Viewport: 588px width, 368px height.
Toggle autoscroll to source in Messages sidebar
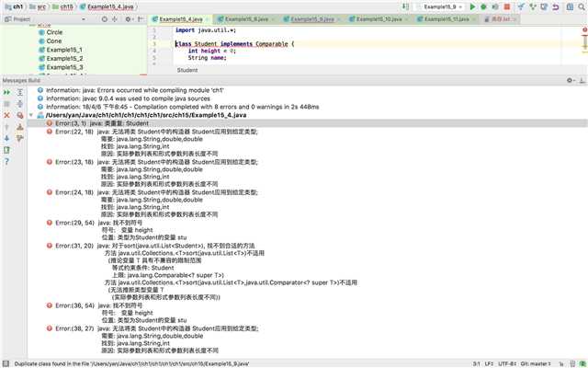[x=20, y=127]
